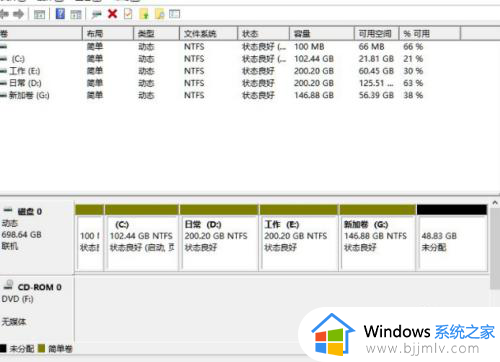The width and height of the screenshot is (500, 362).
Task: Click the DVD (F:) drive text
Action: (x=17, y=299)
